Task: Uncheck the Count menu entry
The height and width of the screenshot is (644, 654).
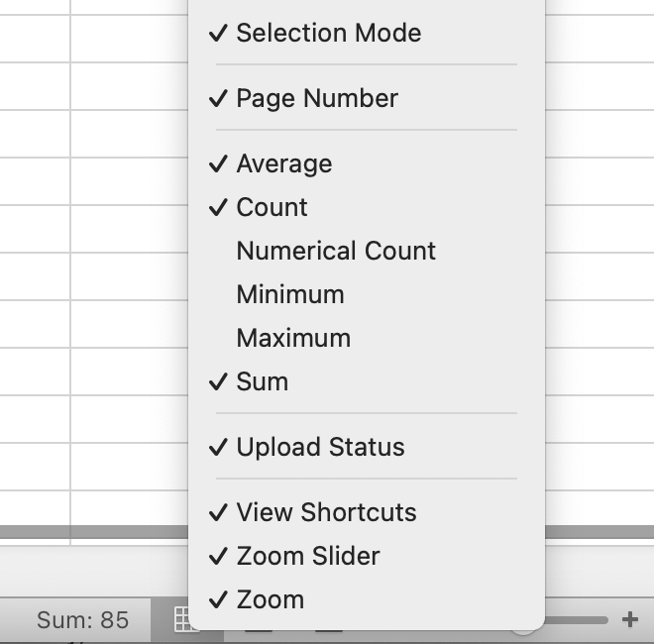Action: click(272, 207)
